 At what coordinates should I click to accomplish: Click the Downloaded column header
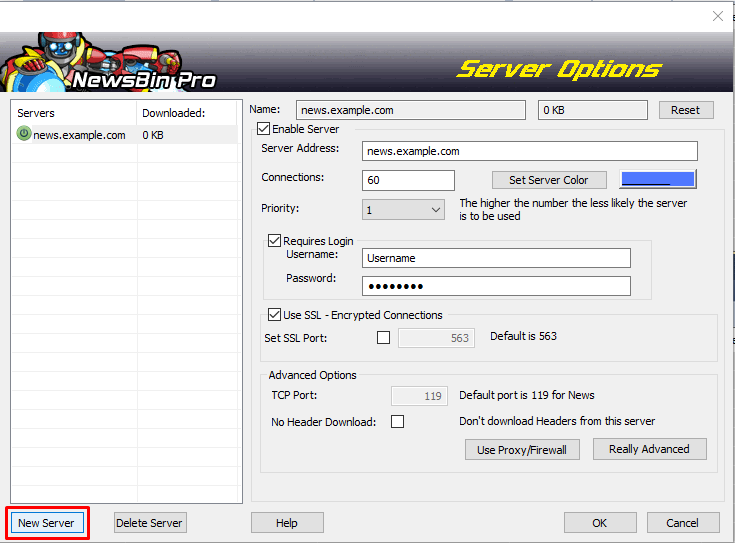[187, 113]
